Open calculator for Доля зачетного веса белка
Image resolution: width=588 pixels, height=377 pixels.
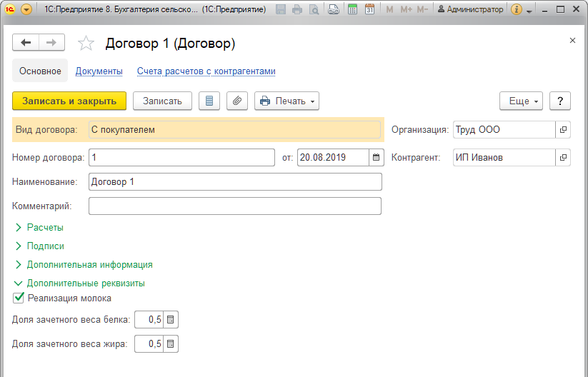tap(171, 320)
